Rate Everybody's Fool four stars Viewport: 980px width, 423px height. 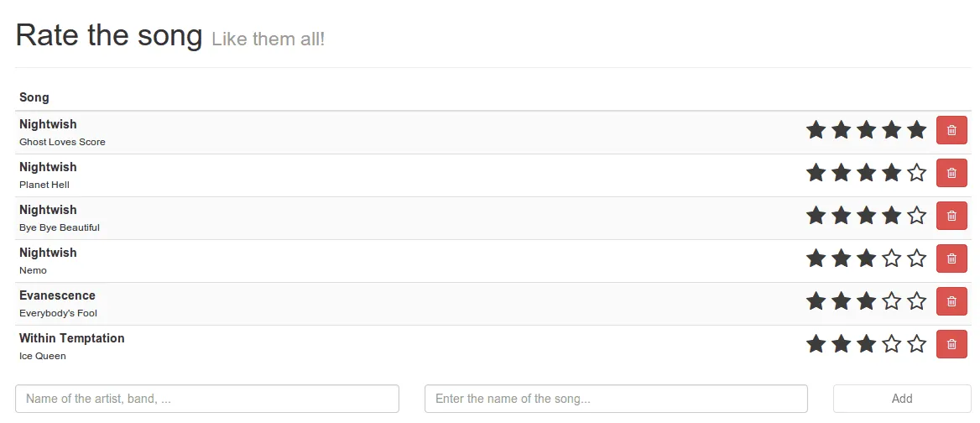[892, 301]
